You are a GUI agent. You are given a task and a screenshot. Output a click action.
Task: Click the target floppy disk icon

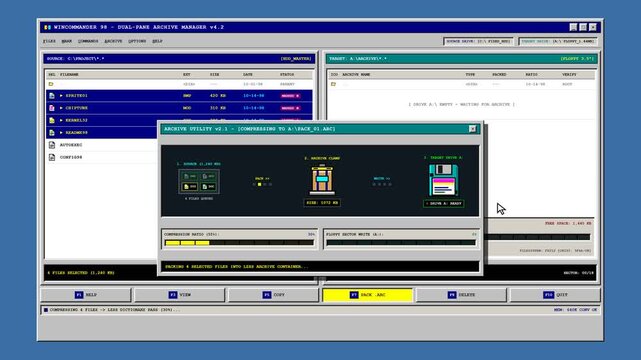pos(444,180)
